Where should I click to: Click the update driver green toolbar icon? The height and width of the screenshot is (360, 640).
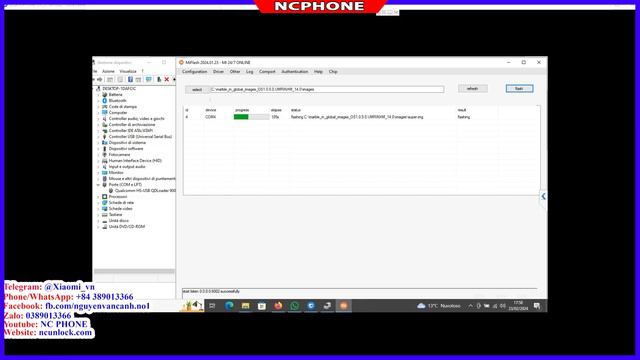159,80
